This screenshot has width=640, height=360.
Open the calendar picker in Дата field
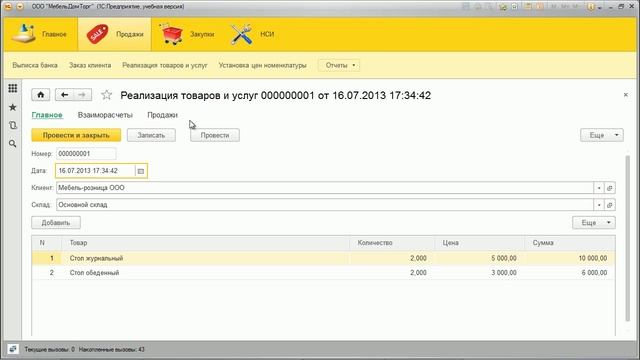pyautogui.click(x=141, y=171)
